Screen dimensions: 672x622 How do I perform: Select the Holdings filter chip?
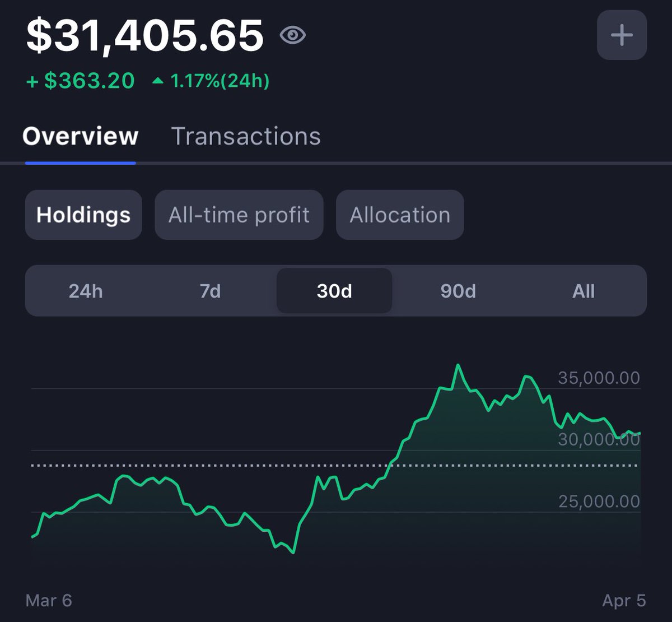tap(83, 215)
